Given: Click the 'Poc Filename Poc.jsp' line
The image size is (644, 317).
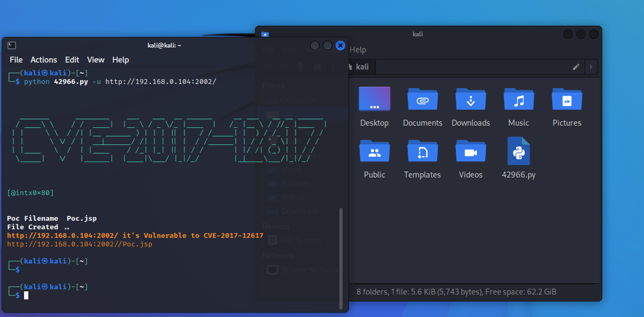Looking at the screenshot, I should coord(52,218).
